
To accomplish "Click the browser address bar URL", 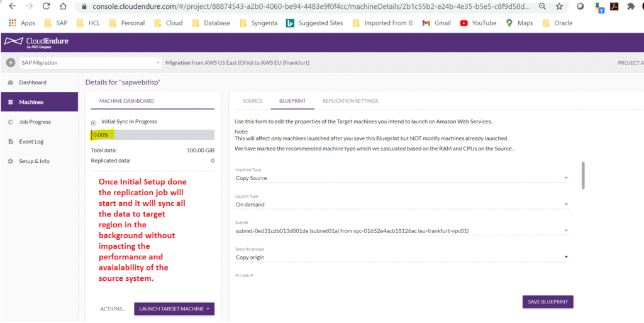I will [311, 6].
